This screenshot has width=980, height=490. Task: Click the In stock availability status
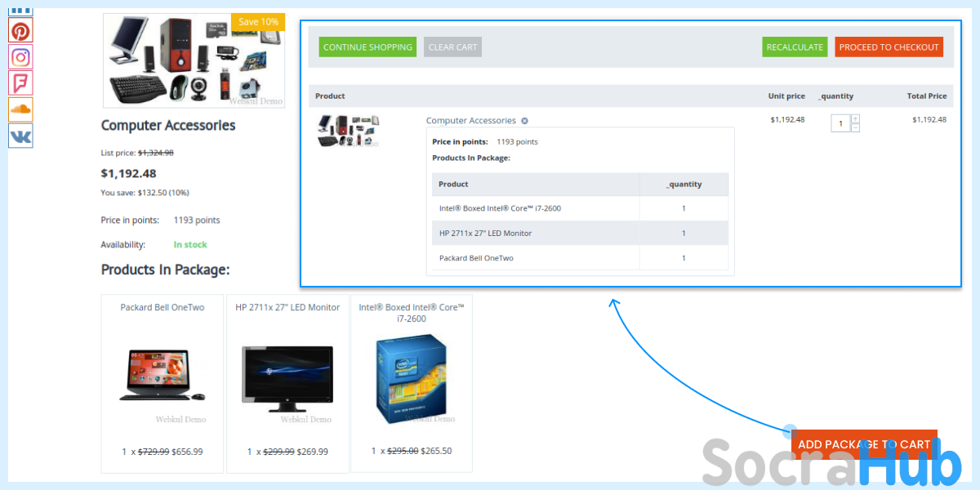click(190, 244)
